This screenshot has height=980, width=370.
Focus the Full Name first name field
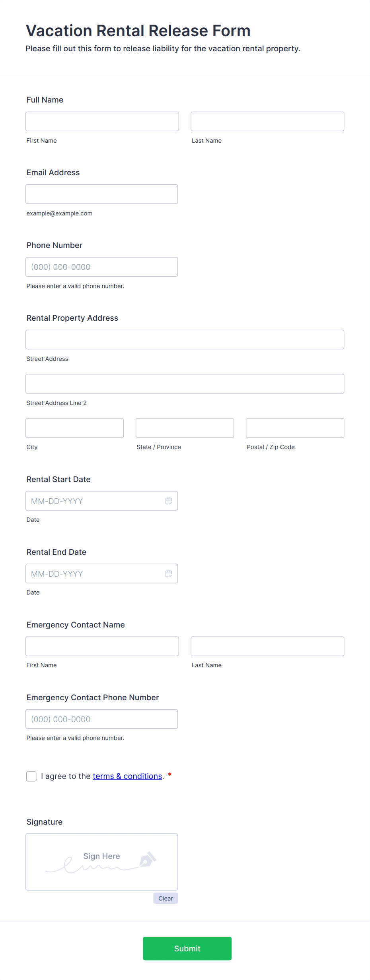click(x=102, y=121)
